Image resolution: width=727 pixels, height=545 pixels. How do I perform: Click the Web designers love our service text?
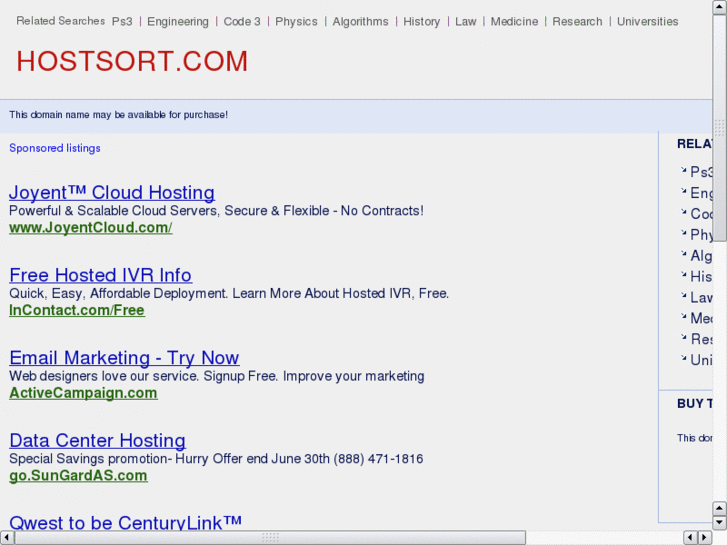coord(217,376)
